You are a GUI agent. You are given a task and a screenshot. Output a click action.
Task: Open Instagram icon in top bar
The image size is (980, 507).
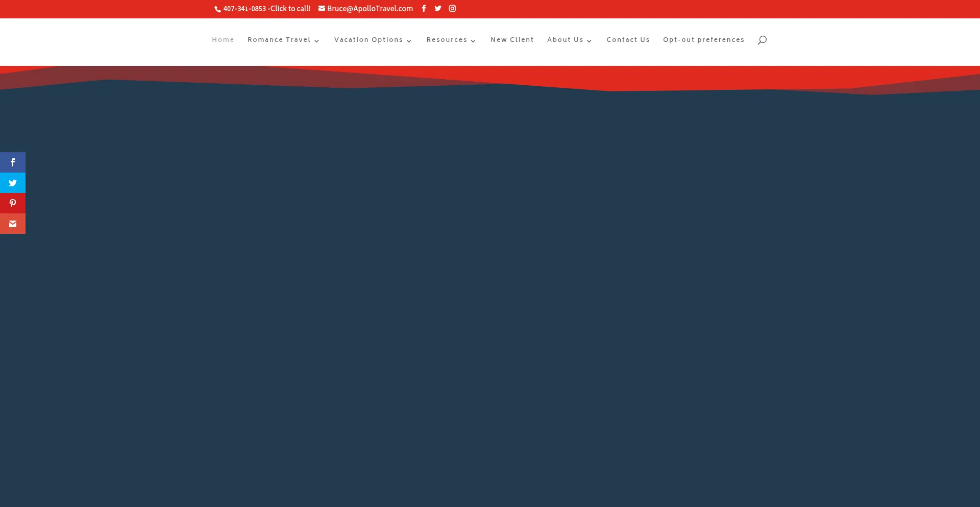452,9
